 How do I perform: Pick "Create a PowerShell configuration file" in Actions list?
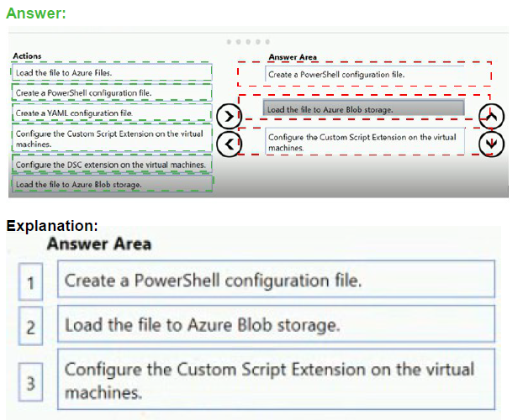[112, 92]
